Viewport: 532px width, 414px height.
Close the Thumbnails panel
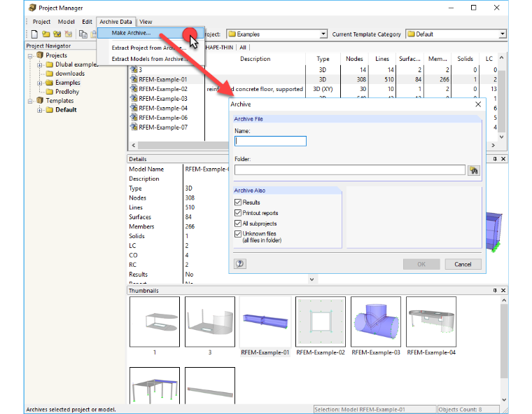pyautogui.click(x=503, y=291)
